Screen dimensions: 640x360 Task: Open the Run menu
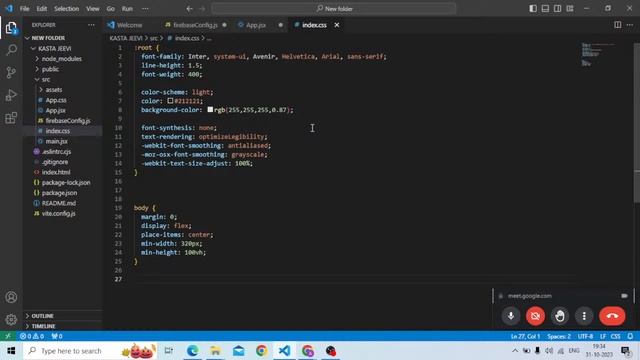[x=127, y=9]
